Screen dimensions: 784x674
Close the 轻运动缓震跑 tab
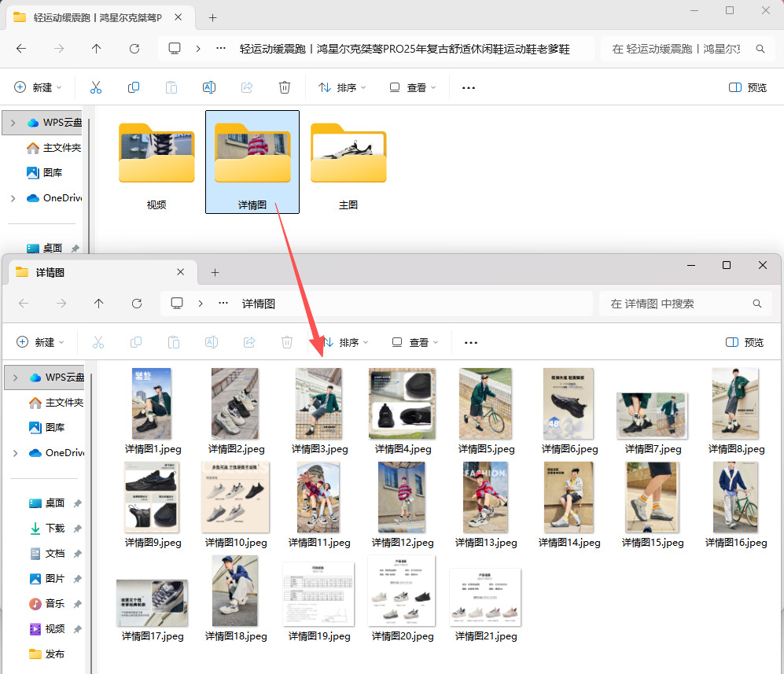[x=178, y=17]
